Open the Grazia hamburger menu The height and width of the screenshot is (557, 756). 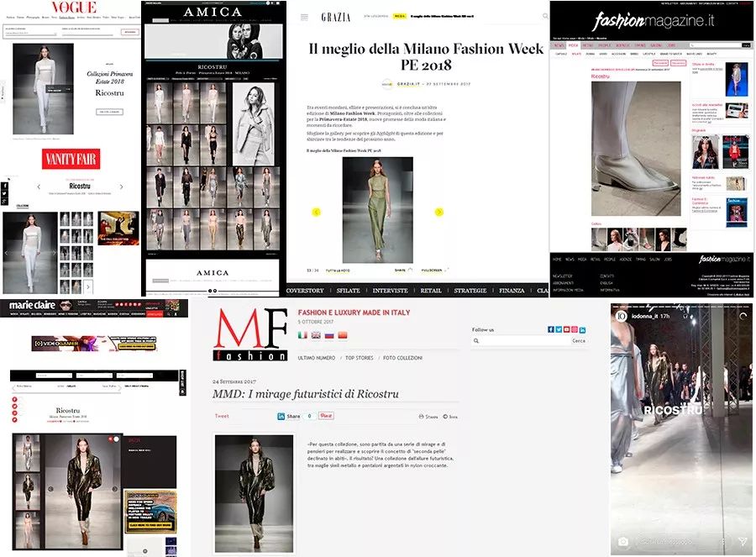point(304,17)
